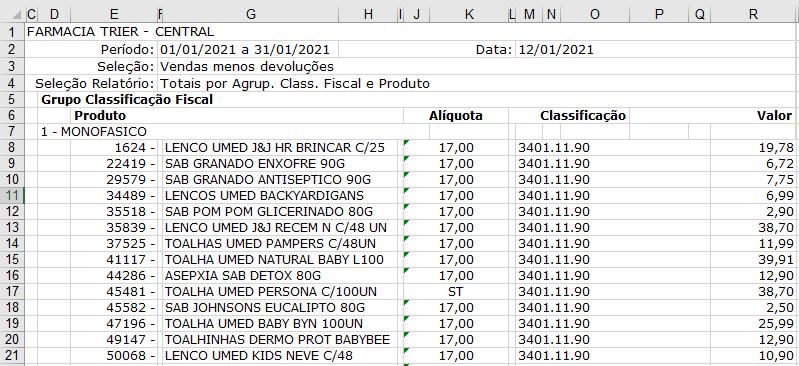Click the Grupo Classificação Fiscal header cell
799x366 pixels.
127,100
